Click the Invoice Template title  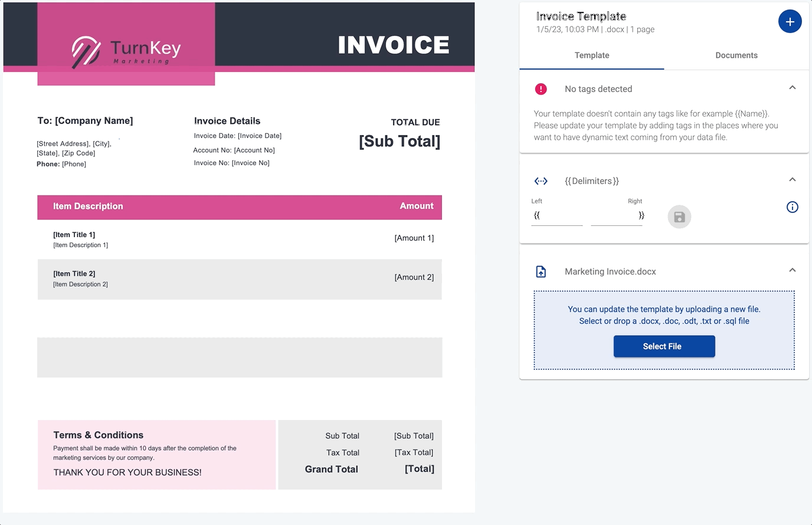581,17
